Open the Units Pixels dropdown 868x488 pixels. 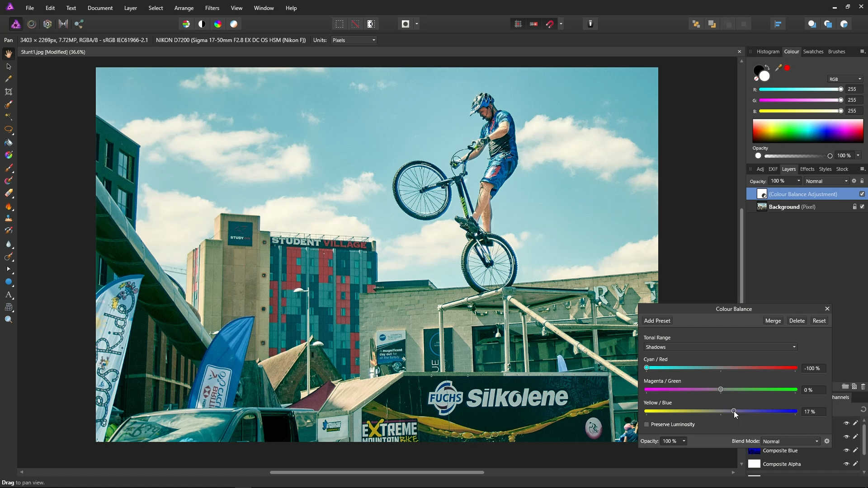(x=354, y=40)
